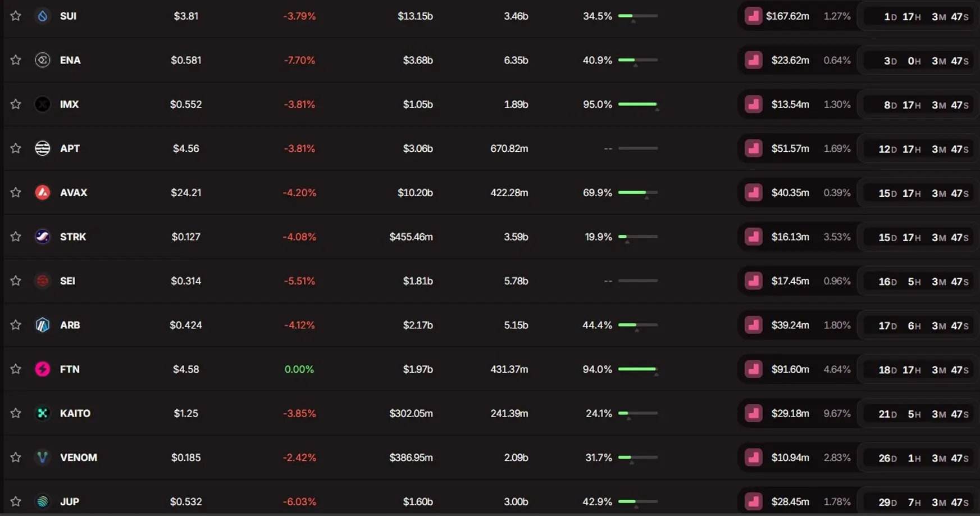Click the KAITO countdown timer 21D 5H
This screenshot has width=980, height=516.
(923, 414)
